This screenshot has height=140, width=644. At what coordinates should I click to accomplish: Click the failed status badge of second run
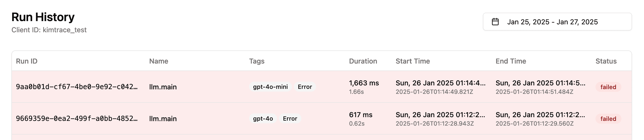click(x=608, y=119)
